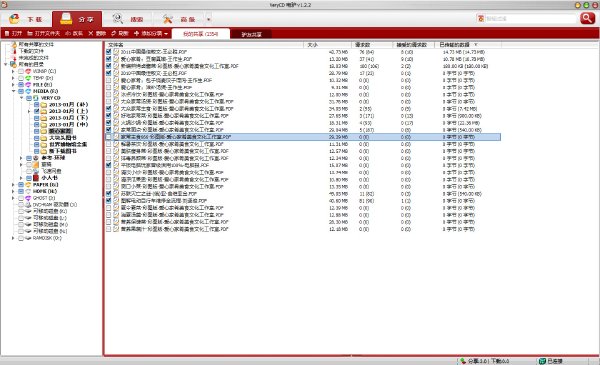
Task: Click the MEDIA (F:) drive icon
Action: 28,91
